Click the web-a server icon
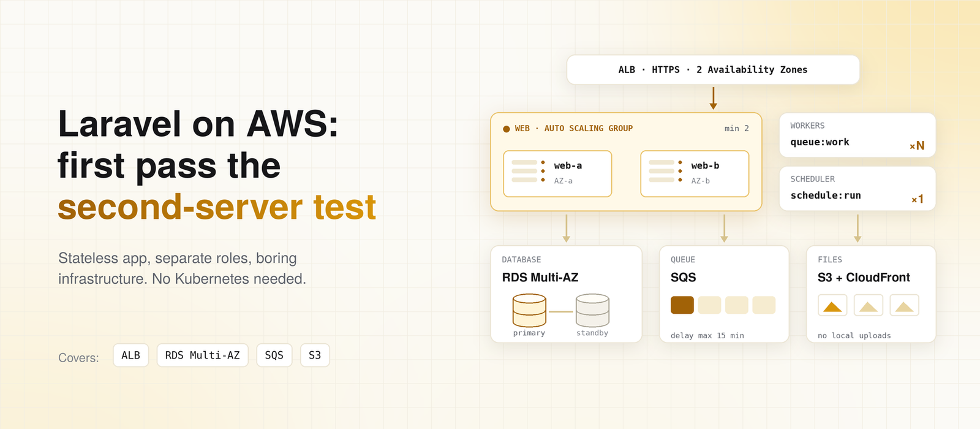The height and width of the screenshot is (429, 980). 529,171
